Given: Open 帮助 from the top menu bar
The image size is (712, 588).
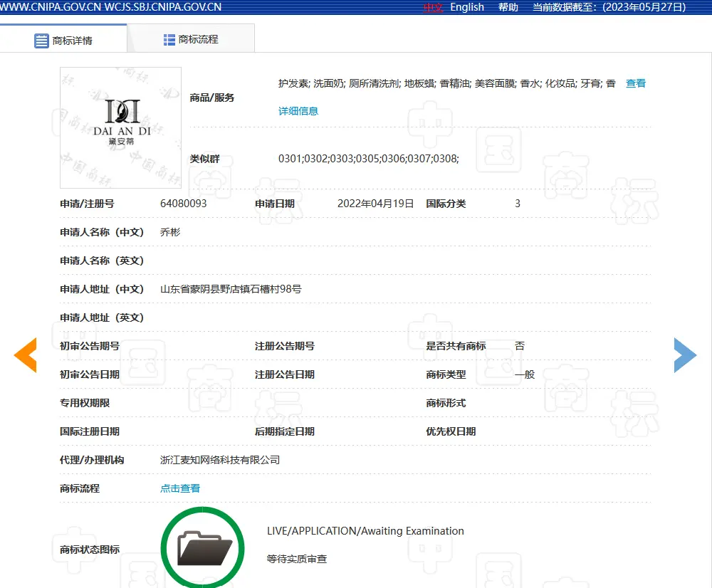Looking at the screenshot, I should (508, 7).
